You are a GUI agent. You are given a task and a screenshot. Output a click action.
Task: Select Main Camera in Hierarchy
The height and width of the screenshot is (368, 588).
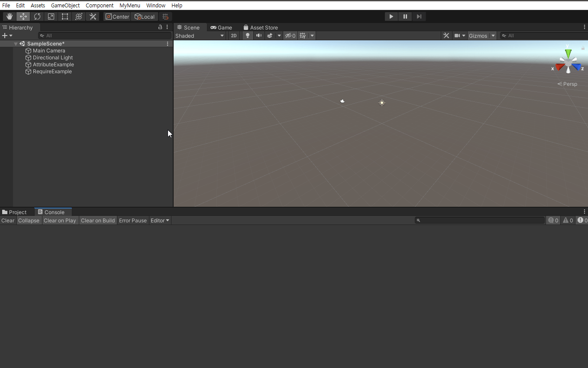click(49, 51)
